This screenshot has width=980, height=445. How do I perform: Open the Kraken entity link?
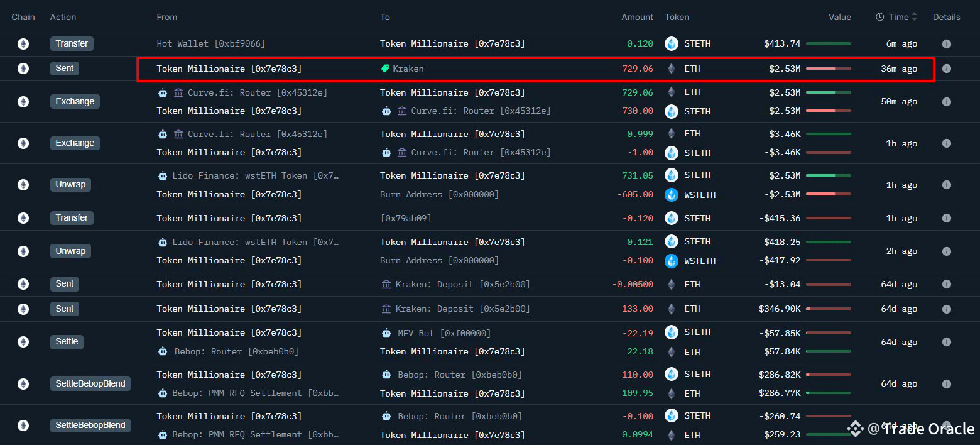[408, 69]
